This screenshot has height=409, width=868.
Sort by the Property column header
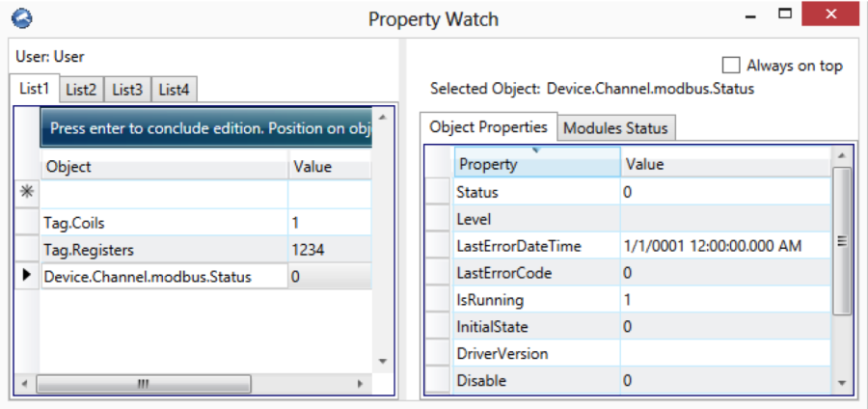click(x=536, y=165)
